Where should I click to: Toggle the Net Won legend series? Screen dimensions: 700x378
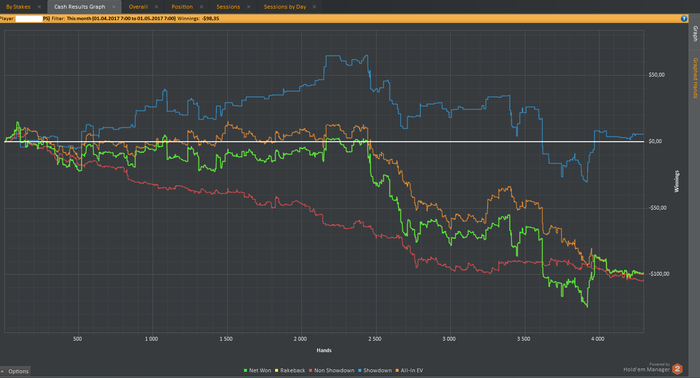coord(258,370)
